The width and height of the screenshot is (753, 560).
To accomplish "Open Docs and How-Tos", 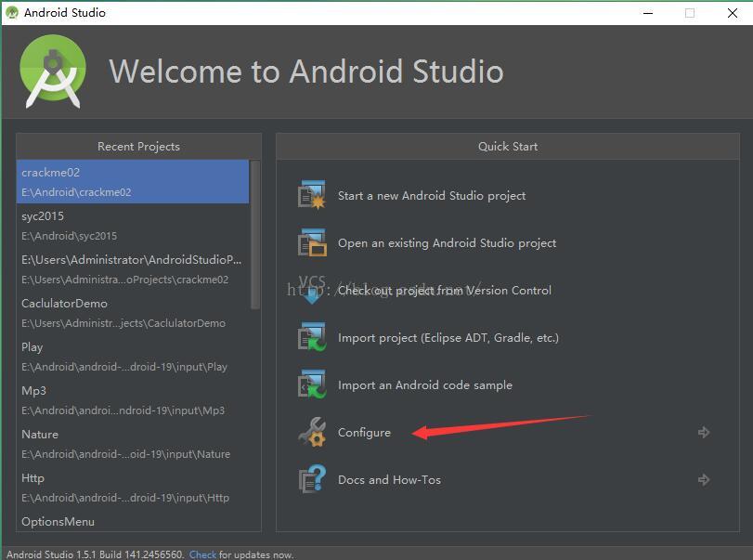I will click(389, 479).
